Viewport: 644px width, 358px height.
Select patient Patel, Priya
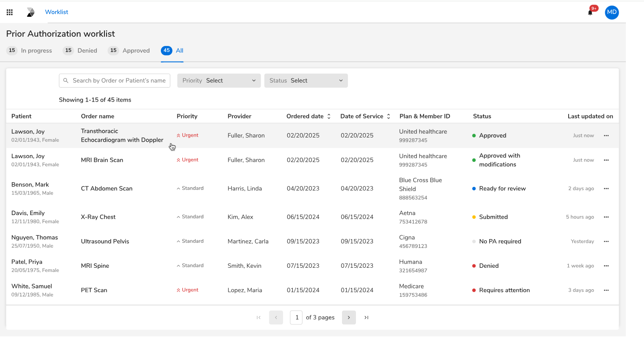pos(27,262)
